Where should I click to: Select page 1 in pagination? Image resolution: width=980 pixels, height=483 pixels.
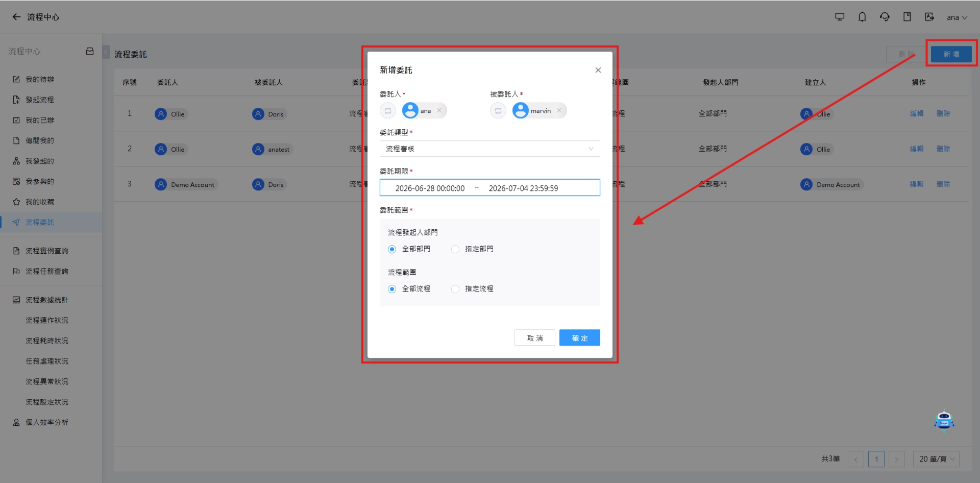tap(876, 459)
